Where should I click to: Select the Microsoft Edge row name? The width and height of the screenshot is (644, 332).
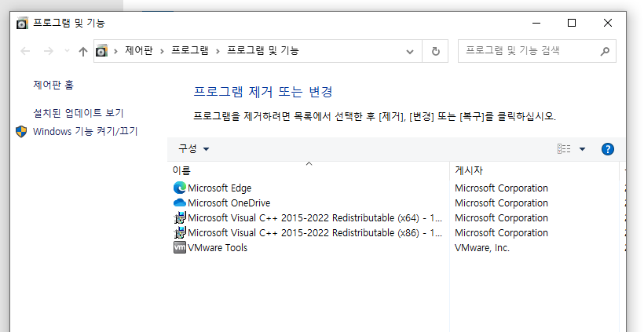point(219,188)
